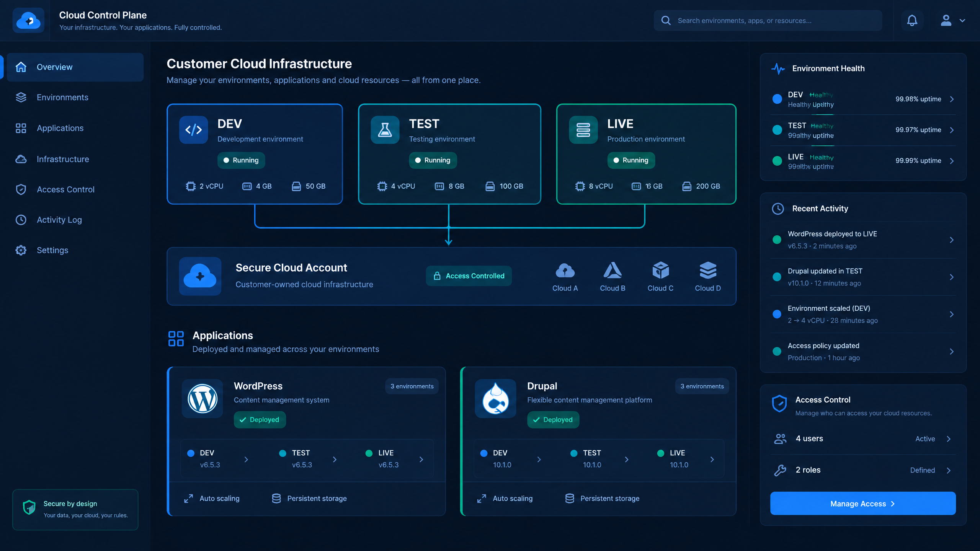Image resolution: width=980 pixels, height=551 pixels.
Task: Click the Applications section grid icon
Action: point(176,339)
